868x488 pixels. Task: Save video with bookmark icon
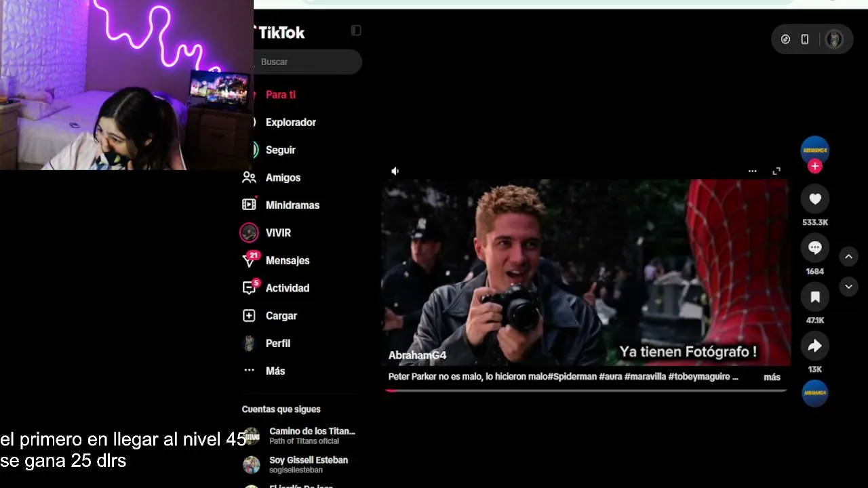pyautogui.click(x=815, y=297)
